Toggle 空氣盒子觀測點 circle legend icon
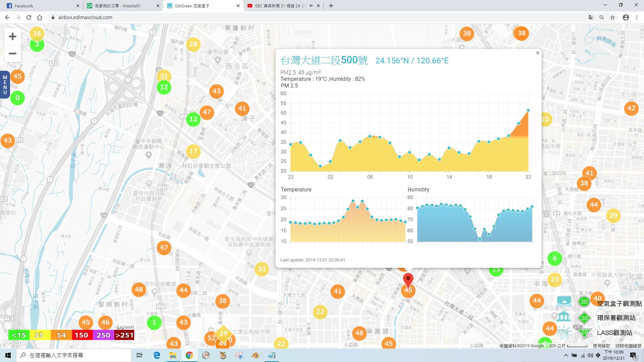The width and height of the screenshot is (644, 362). point(584,302)
